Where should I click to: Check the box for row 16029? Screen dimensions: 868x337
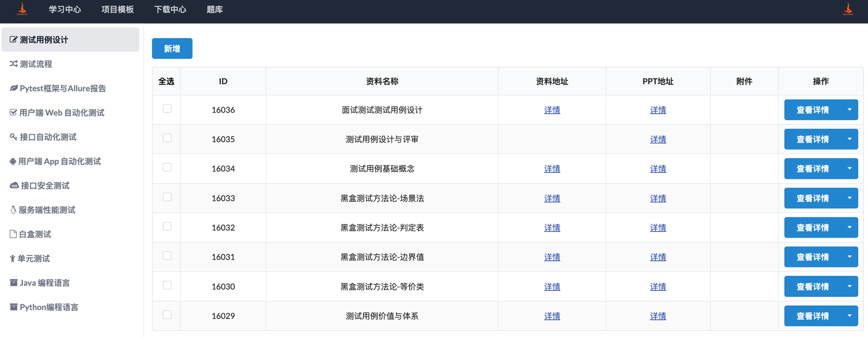click(x=167, y=315)
